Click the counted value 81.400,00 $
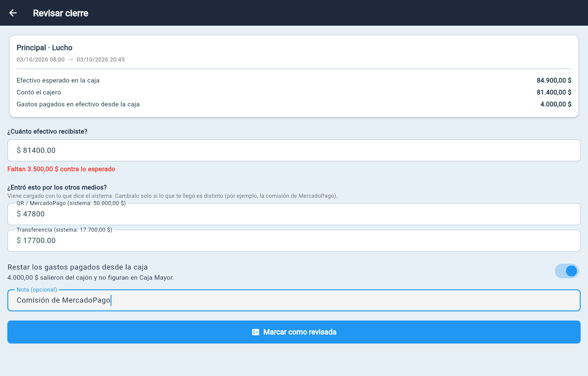 pos(554,92)
